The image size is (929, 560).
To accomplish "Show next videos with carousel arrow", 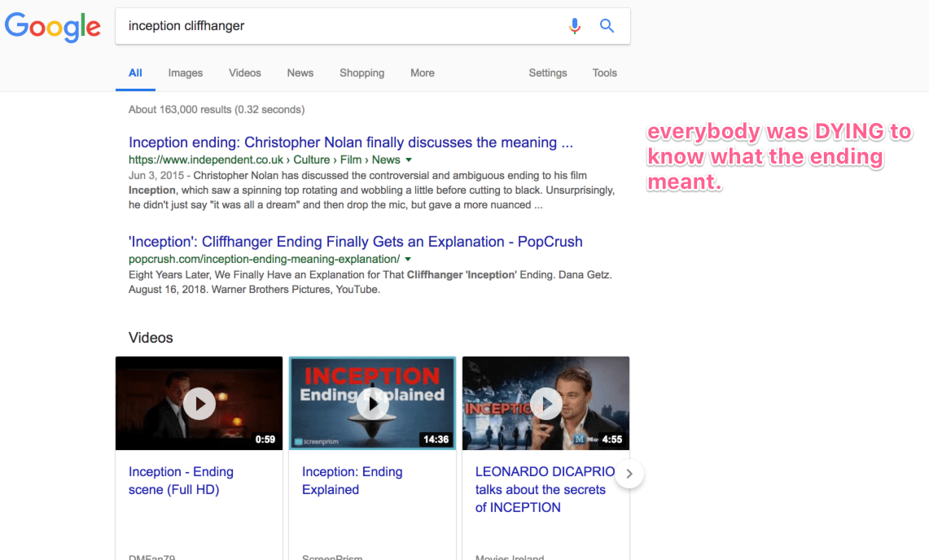I will click(629, 474).
